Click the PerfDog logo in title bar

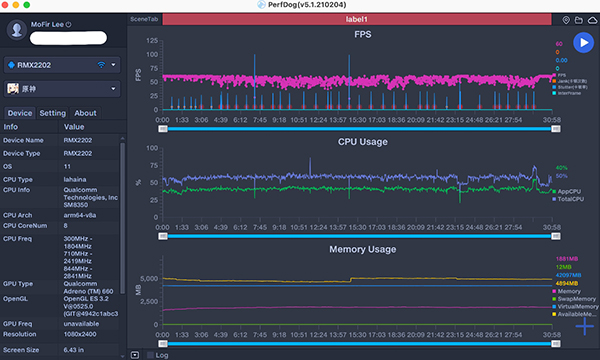click(x=262, y=5)
